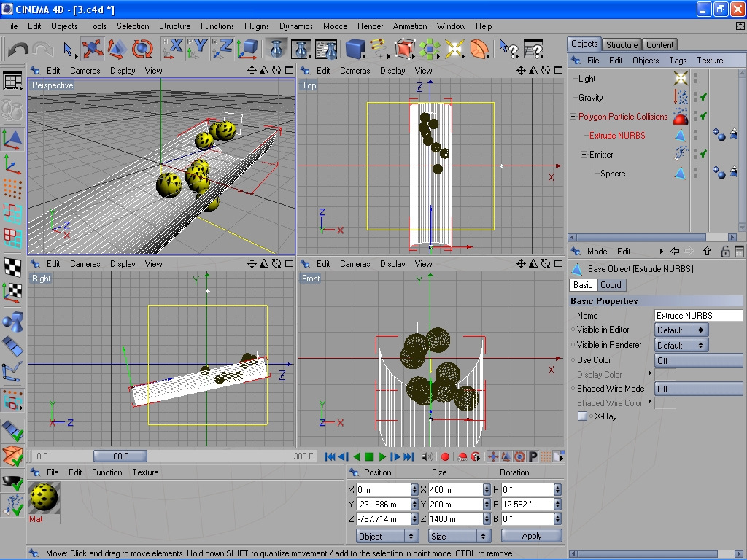
Task: Enable the X-Ray checkbox
Action: click(582, 416)
